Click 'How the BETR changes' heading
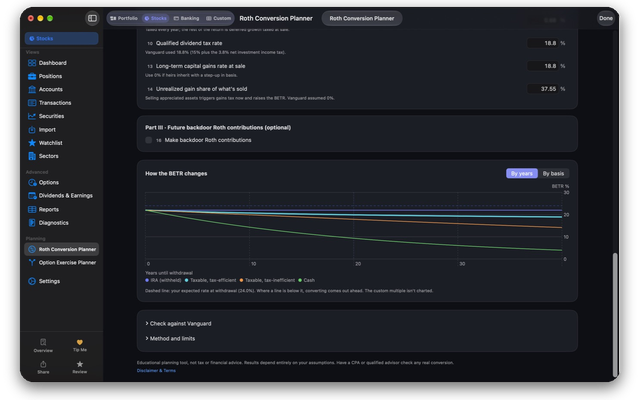640x400 pixels. 176,173
